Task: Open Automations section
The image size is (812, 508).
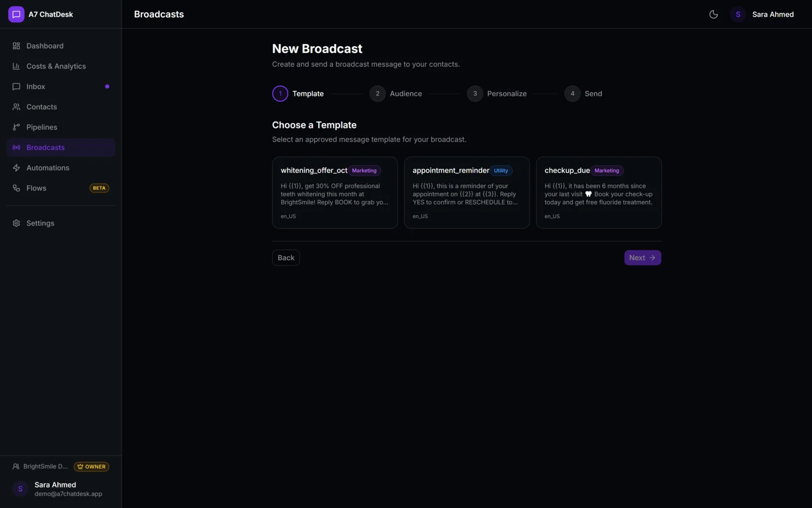Action: [61, 168]
